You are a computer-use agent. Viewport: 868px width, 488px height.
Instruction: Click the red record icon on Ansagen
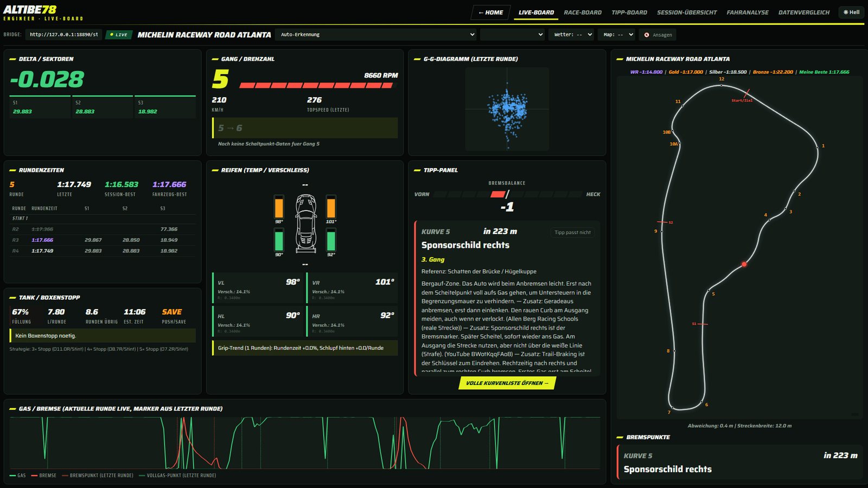pyautogui.click(x=647, y=35)
